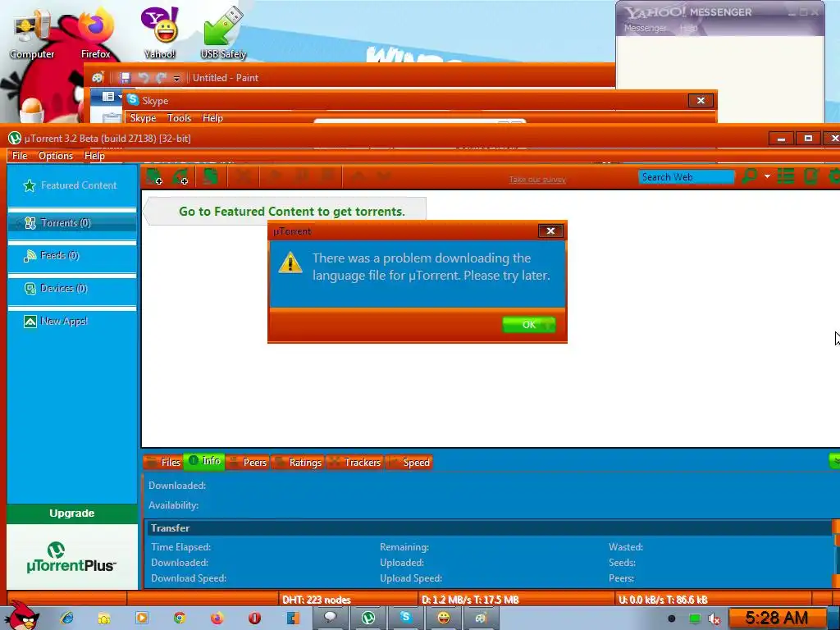Open the search provider dropdown arrow

(x=767, y=176)
